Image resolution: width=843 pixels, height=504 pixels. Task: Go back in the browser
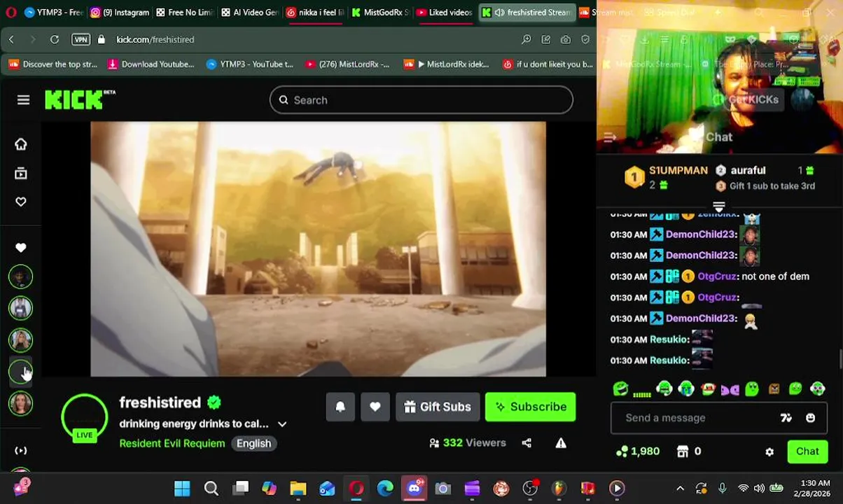pyautogui.click(x=11, y=40)
